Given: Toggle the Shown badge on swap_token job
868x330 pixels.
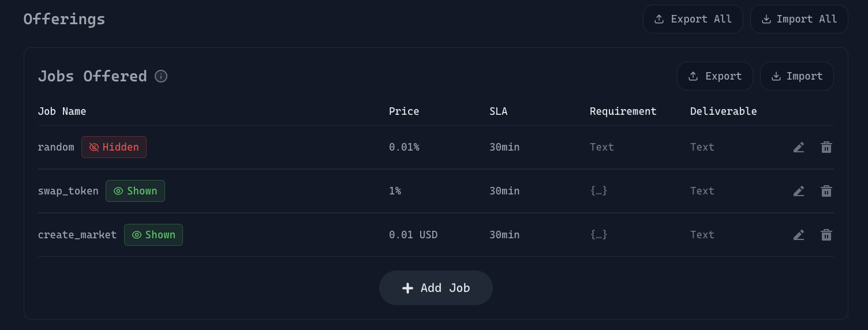Looking at the screenshot, I should click(135, 191).
